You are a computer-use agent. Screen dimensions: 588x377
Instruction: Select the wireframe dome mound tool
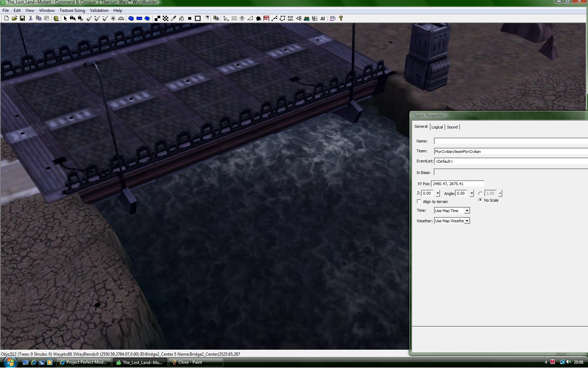point(121,18)
